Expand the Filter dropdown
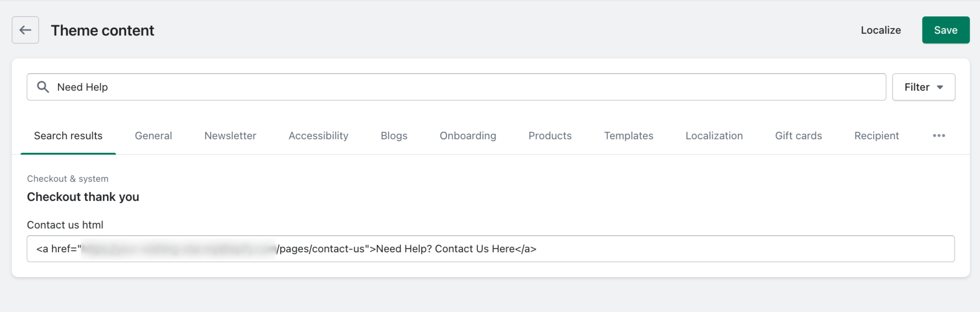The width and height of the screenshot is (980, 312). 923,87
